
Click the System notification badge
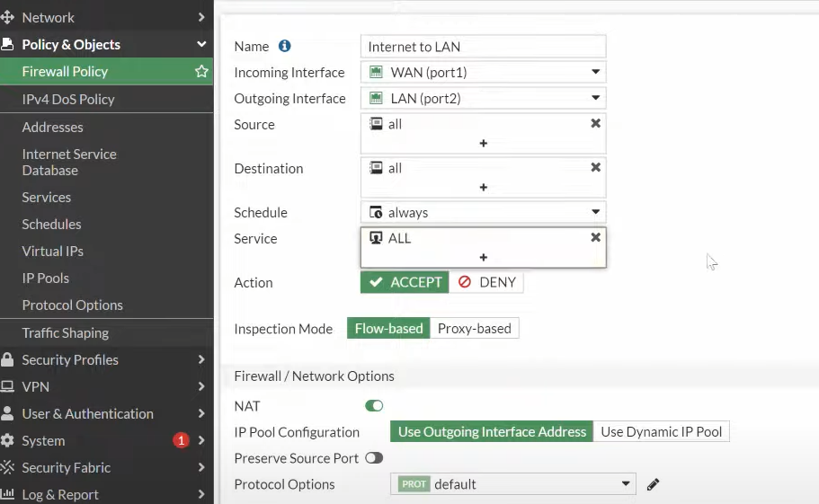coord(181,441)
